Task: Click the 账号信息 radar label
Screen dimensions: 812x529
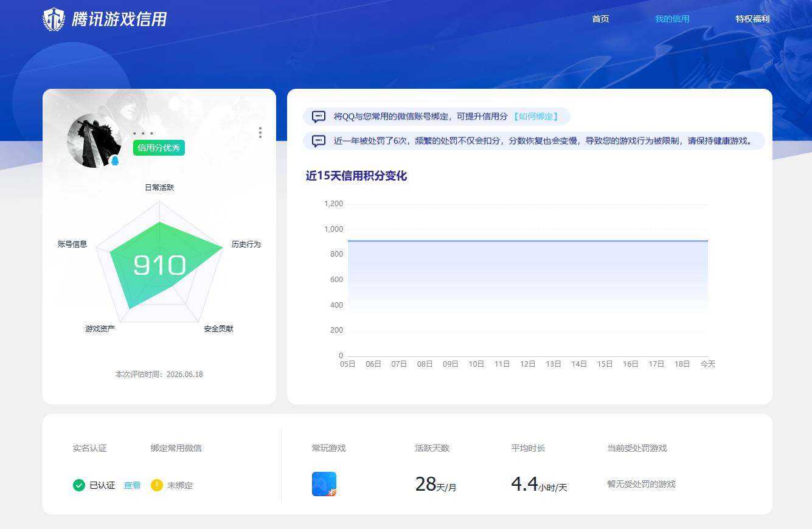Action: [x=72, y=244]
